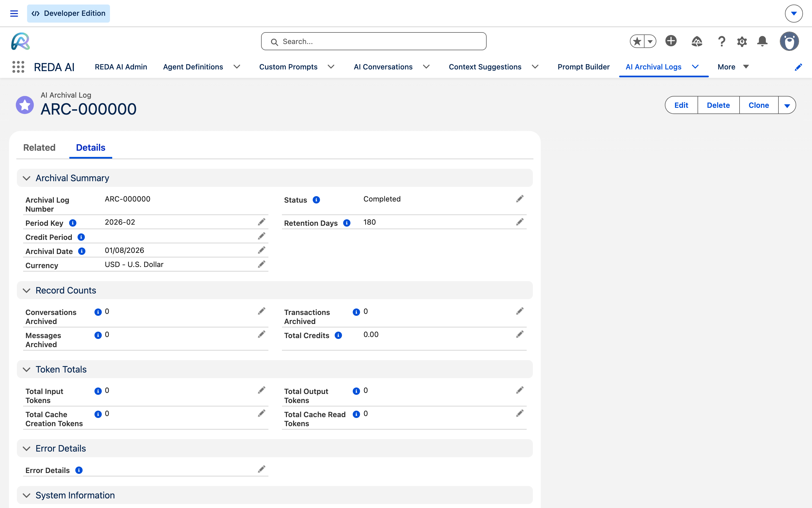Edit the Status field with its pencil icon
The width and height of the screenshot is (812, 508).
[520, 199]
